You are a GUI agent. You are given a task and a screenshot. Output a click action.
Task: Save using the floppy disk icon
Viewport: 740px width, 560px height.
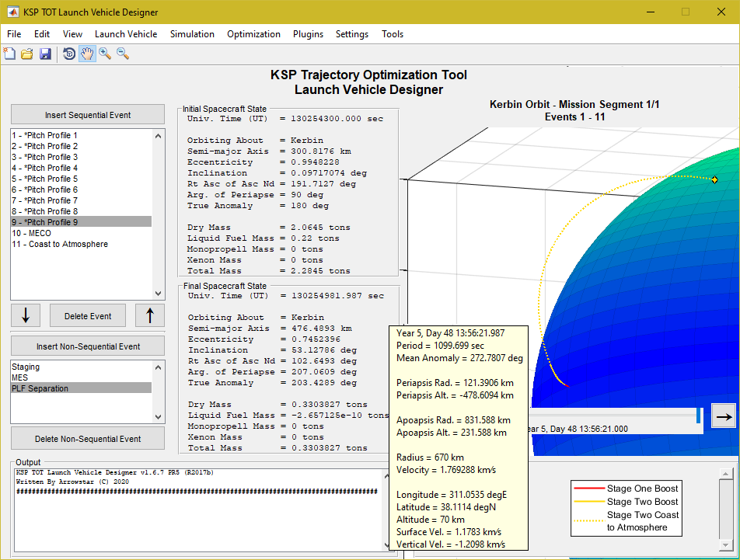45,54
